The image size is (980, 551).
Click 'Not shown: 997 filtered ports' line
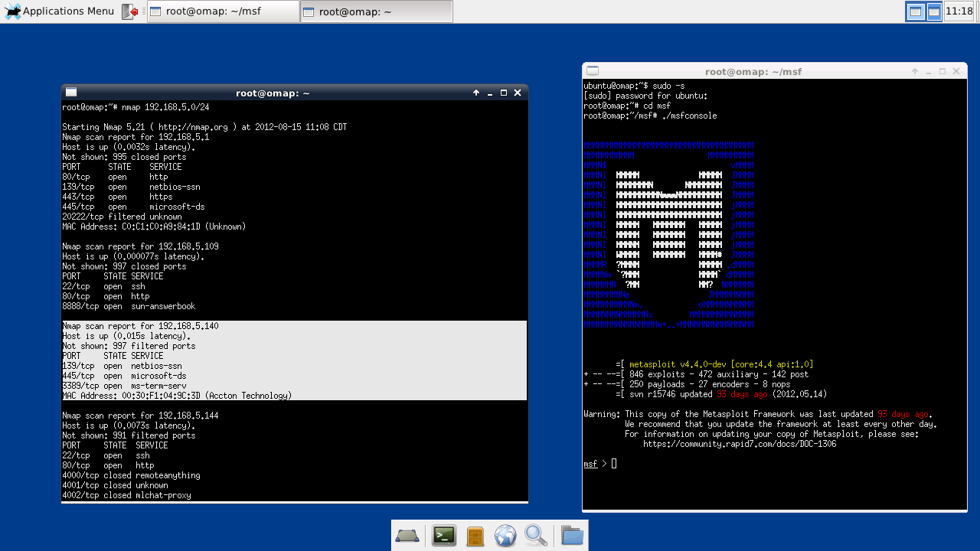point(129,346)
